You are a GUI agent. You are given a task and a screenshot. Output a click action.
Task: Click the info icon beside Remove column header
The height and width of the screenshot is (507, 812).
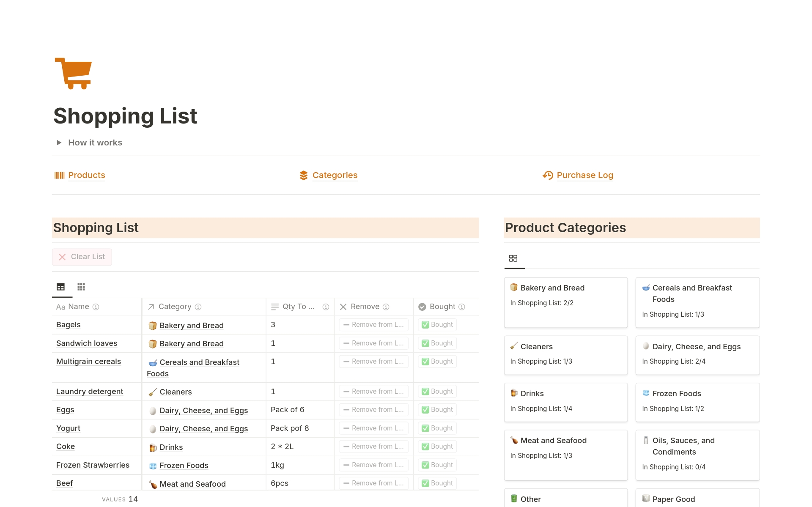click(386, 307)
